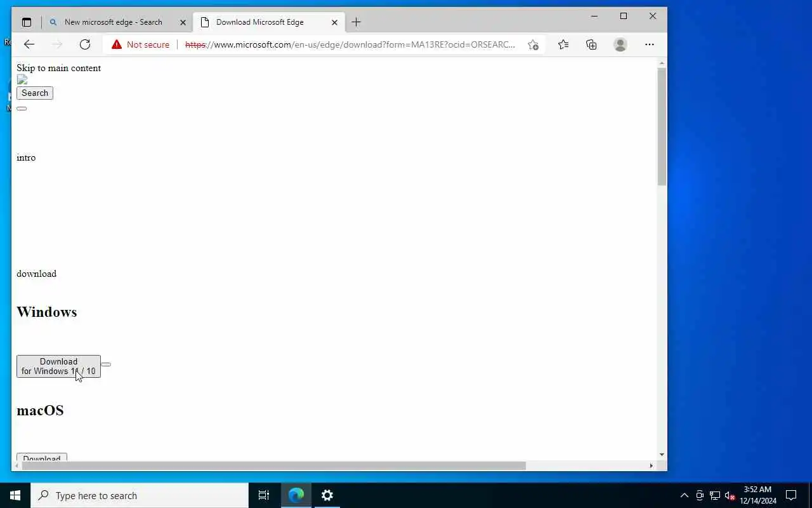This screenshot has width=812, height=508.
Task: Click the broken image under Skip link
Action: click(22, 79)
